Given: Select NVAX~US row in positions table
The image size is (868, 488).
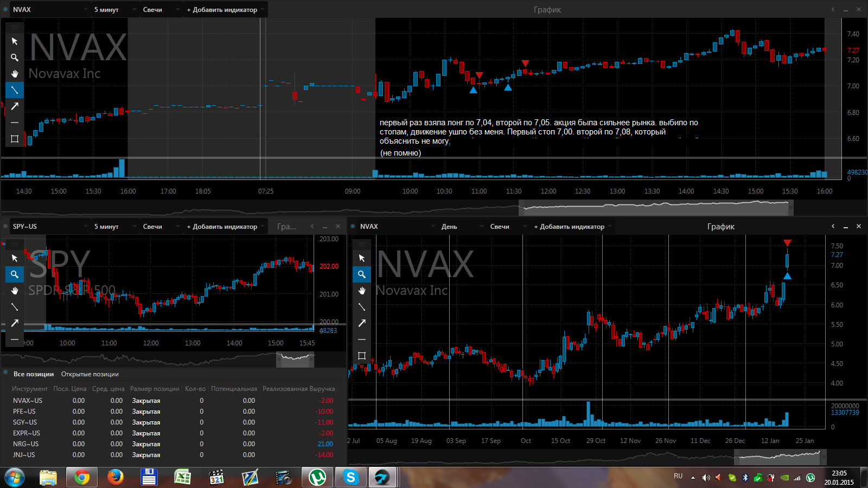Looking at the screenshot, I should (174, 401).
